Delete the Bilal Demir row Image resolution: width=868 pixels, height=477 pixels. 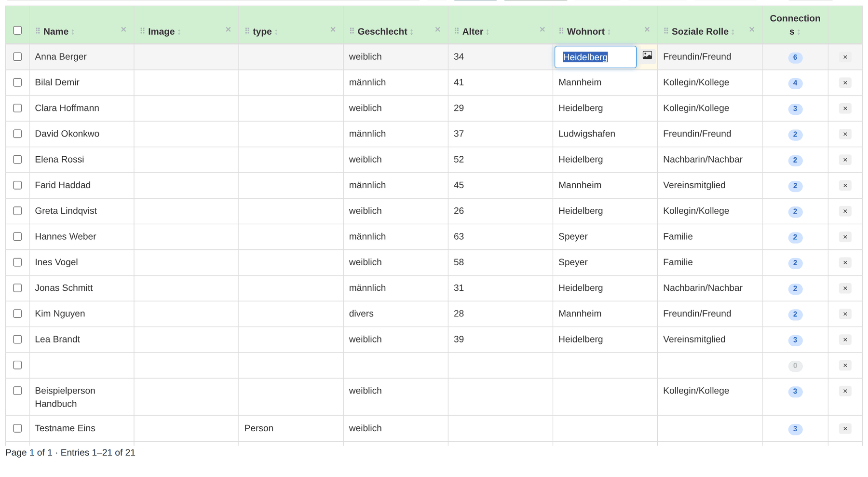(x=845, y=82)
